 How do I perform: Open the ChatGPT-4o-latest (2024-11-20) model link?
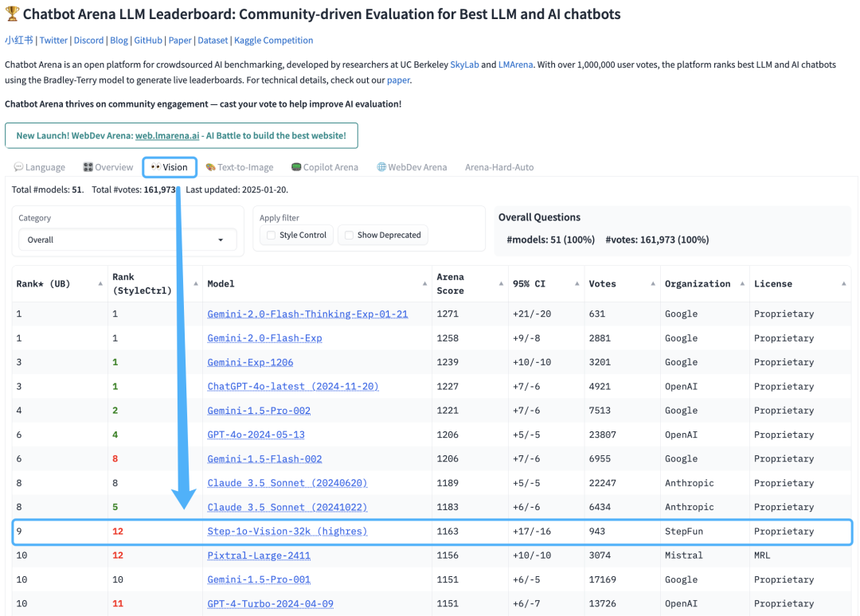coord(293,386)
